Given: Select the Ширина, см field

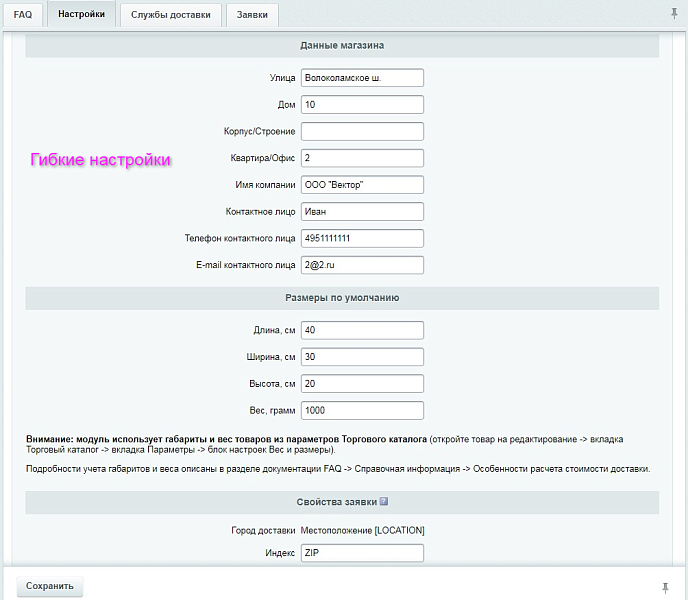Looking at the screenshot, I should (362, 357).
